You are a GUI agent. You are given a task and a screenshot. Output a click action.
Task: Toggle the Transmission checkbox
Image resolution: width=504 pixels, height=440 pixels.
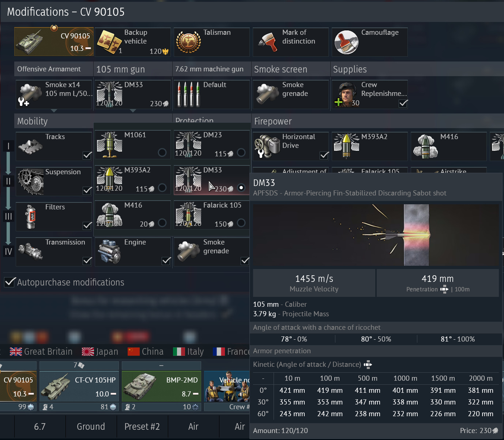87,261
